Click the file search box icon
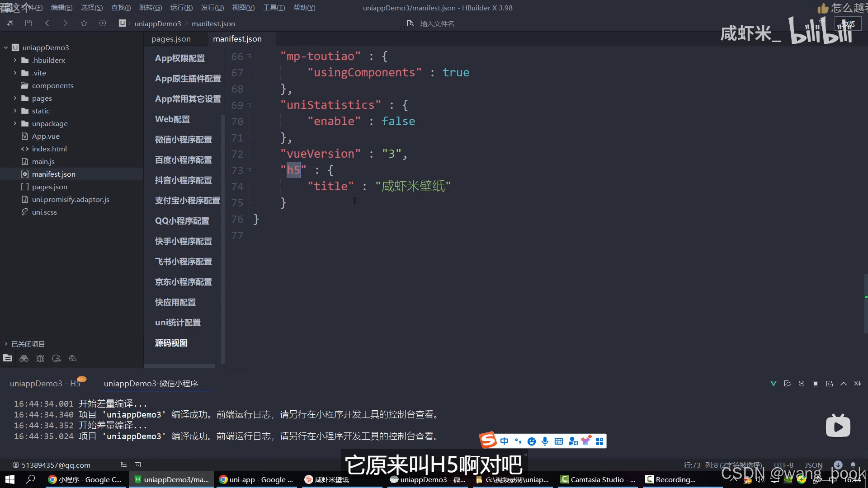Screen dimensions: 868x488 (410, 23)
